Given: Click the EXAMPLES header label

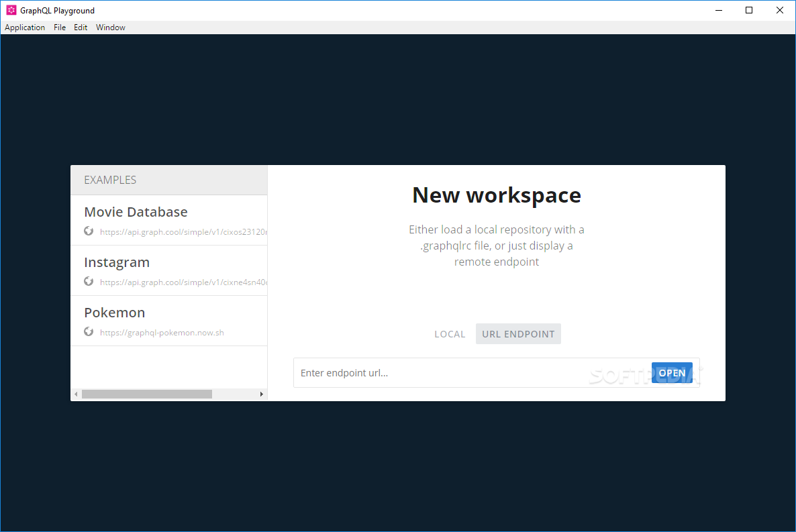Looking at the screenshot, I should click(x=110, y=180).
